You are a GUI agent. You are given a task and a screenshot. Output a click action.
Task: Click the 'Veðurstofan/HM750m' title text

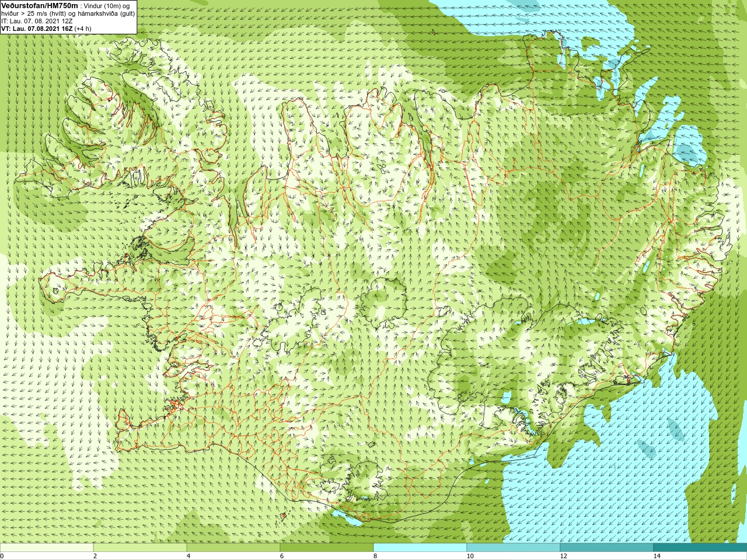[39, 5]
